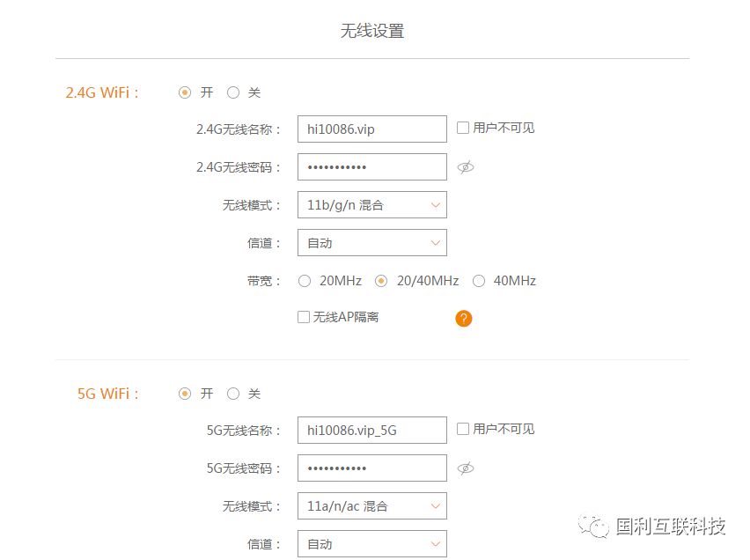Choose the 40MHz bandwidth option
The height and width of the screenshot is (560, 750).
[479, 280]
